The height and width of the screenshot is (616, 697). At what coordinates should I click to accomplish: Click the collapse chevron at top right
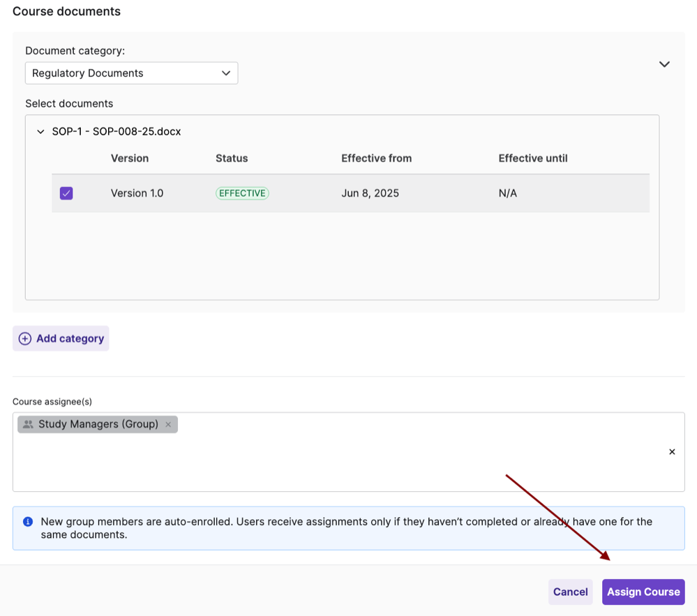click(x=664, y=63)
